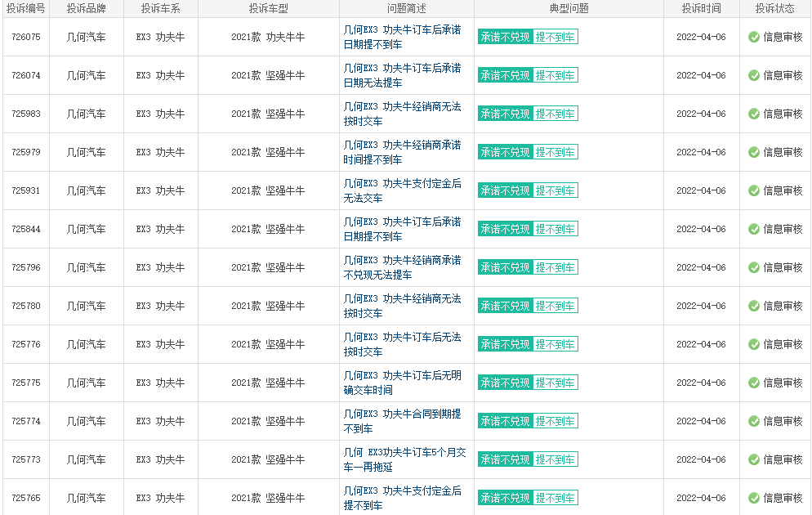This screenshot has width=812, height=515.
Task: Select complaint number 726075
Action: 26,37
